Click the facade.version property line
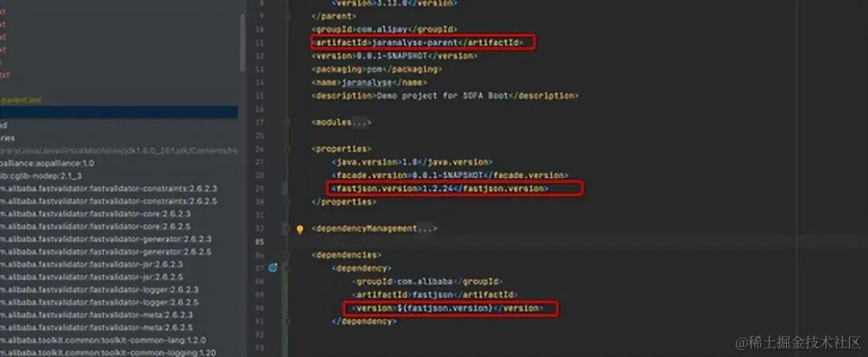 [x=450, y=175]
